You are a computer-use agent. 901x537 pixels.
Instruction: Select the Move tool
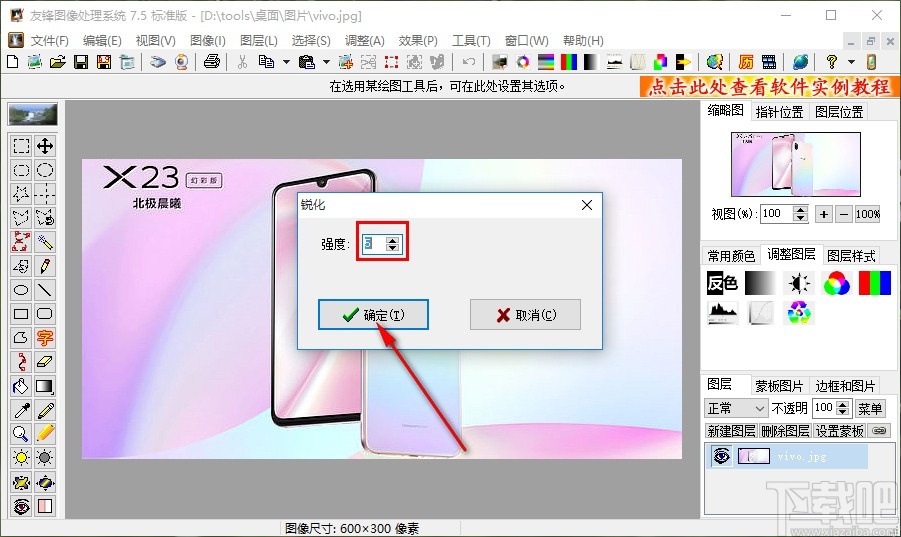click(45, 146)
